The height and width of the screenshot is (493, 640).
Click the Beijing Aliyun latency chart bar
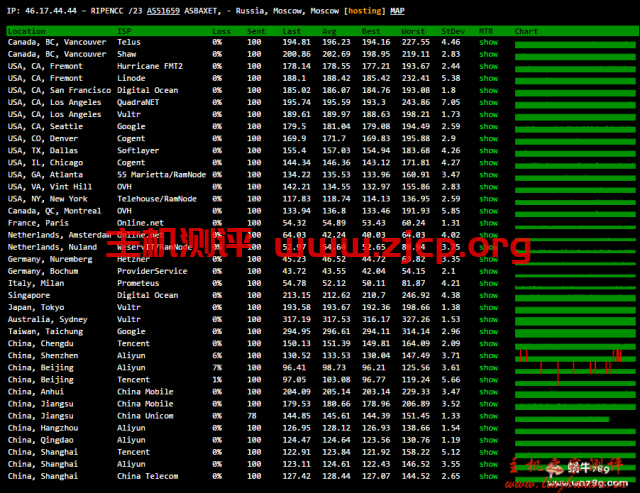pyautogui.click(x=575, y=369)
